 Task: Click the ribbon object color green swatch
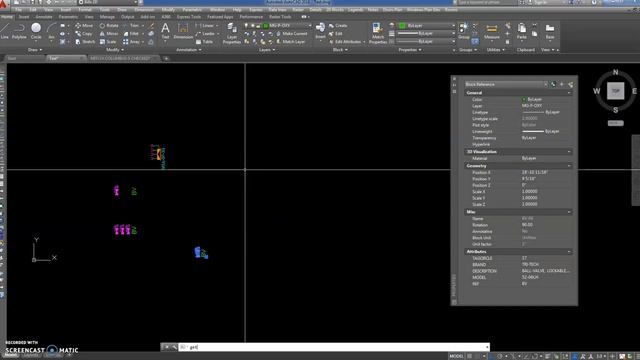pyautogui.click(x=402, y=25)
